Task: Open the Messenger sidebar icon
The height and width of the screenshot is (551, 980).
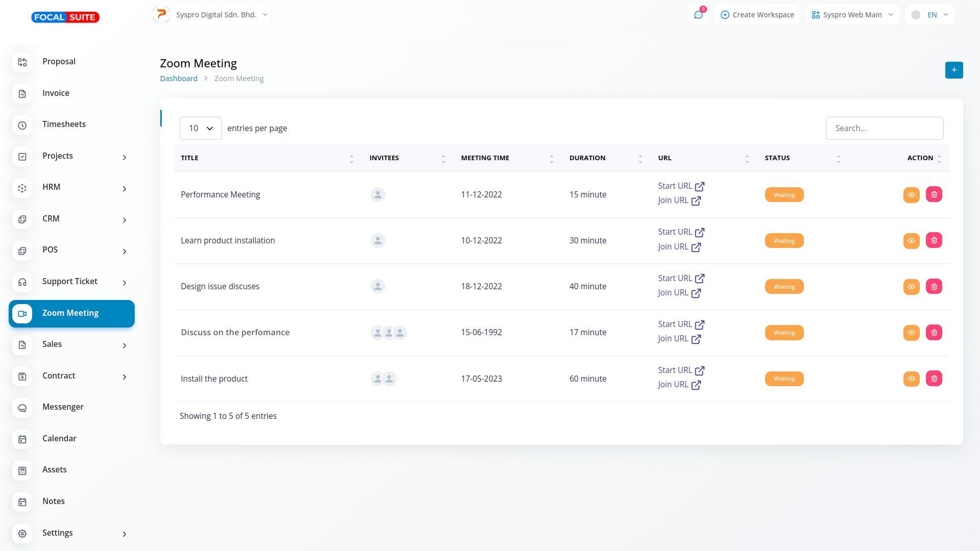Action: pyautogui.click(x=22, y=408)
